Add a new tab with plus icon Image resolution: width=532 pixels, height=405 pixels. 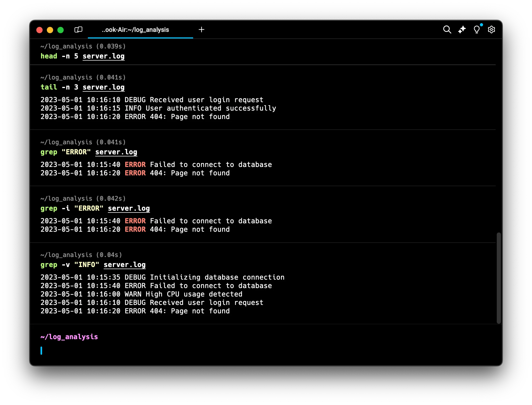click(x=202, y=29)
